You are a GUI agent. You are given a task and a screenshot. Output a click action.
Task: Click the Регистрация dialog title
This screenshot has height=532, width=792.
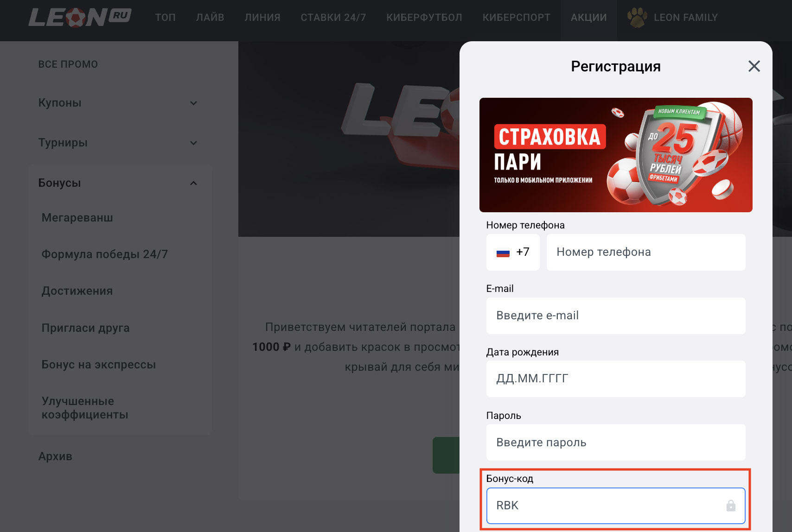pyautogui.click(x=616, y=66)
